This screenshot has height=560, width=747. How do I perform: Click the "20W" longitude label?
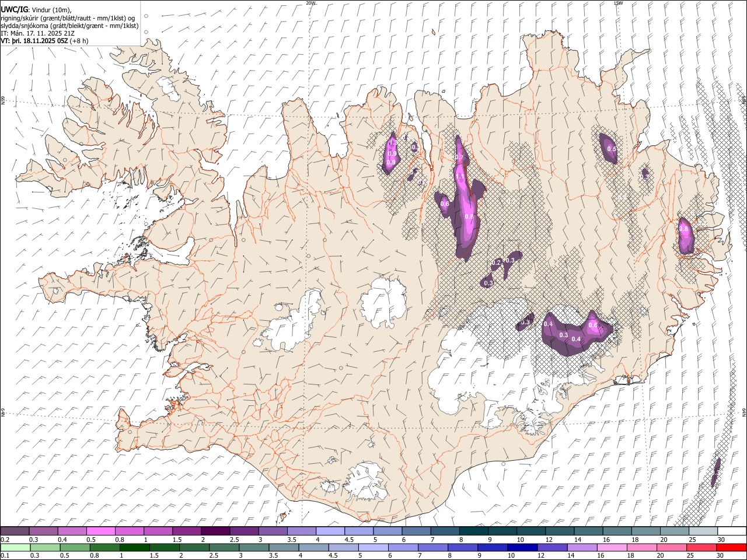(x=310, y=3)
